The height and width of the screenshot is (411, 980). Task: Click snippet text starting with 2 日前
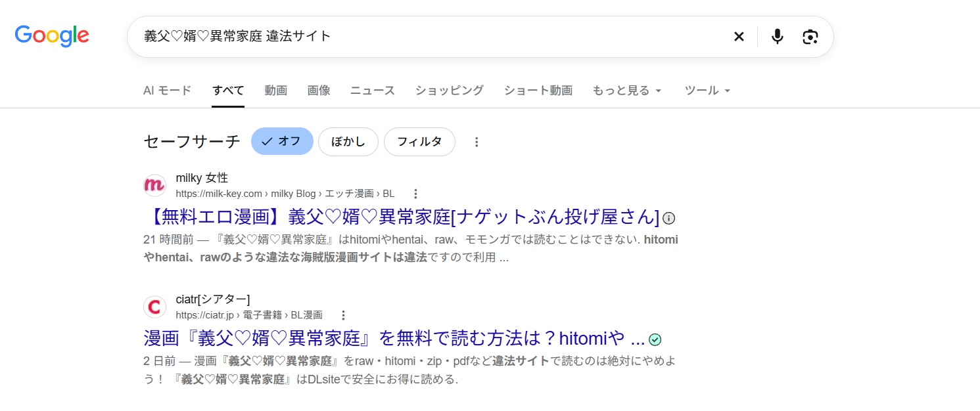409,370
